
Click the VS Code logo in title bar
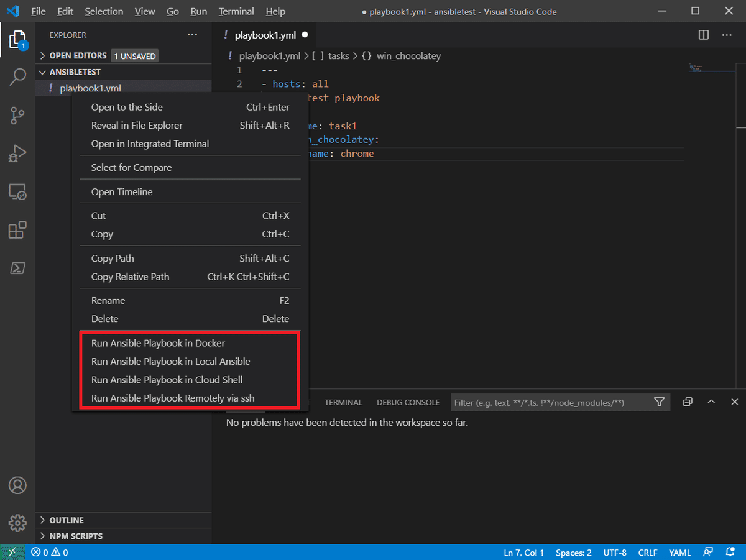click(x=12, y=11)
